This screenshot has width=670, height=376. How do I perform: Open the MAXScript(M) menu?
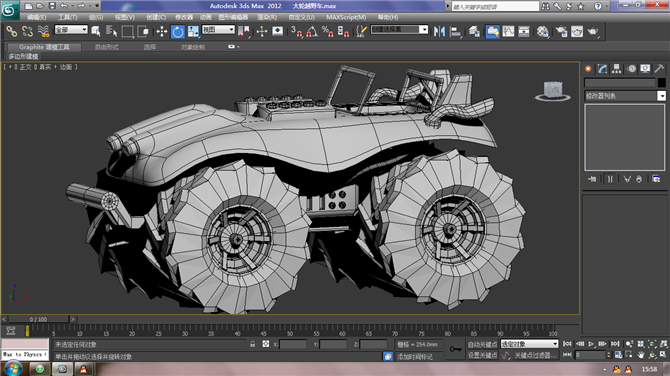tap(346, 17)
